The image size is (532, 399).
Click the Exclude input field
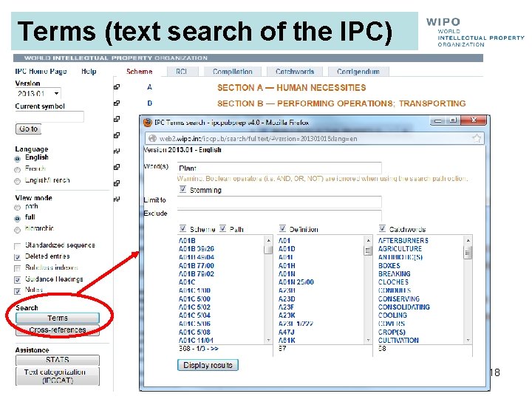[x=279, y=215]
